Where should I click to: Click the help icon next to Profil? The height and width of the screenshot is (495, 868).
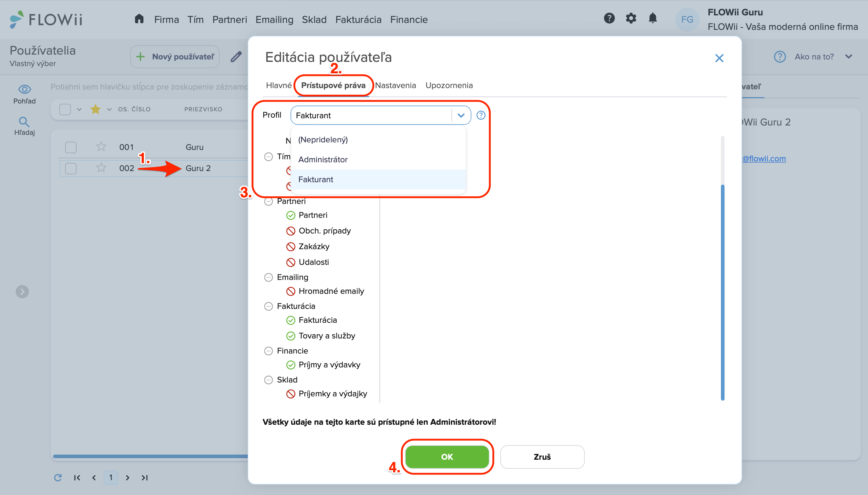tap(481, 115)
